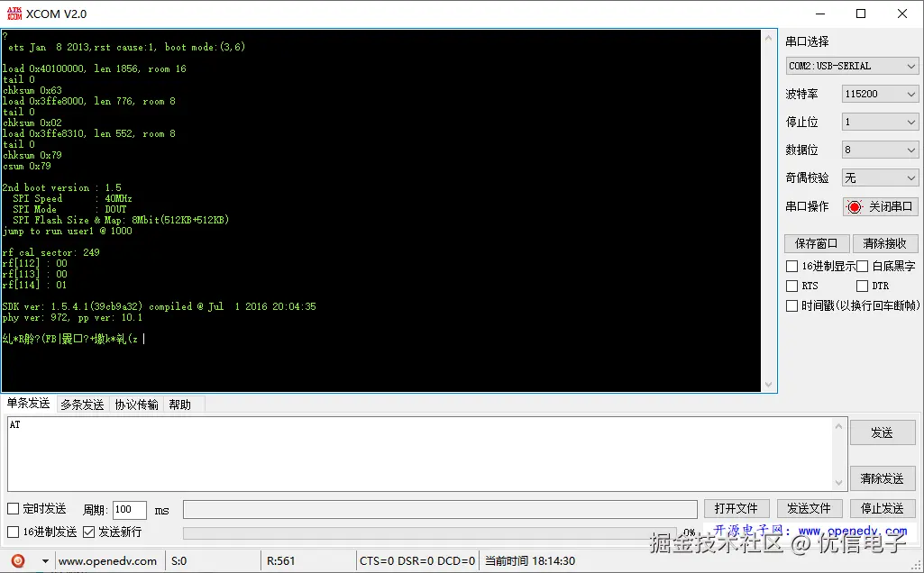The height and width of the screenshot is (573, 924).
Task: Click the 'phy ver: 972, pp ver: 10.1' line
Action: 72,317
